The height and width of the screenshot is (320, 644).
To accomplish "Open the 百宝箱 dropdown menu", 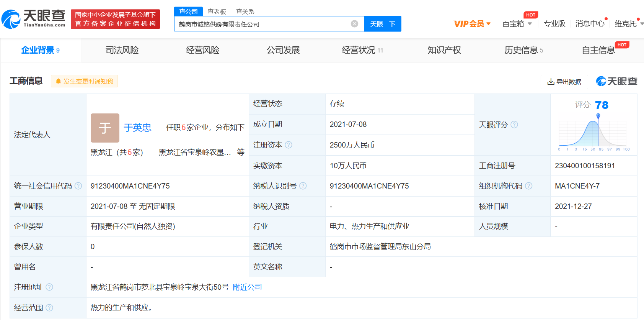I will 517,24.
